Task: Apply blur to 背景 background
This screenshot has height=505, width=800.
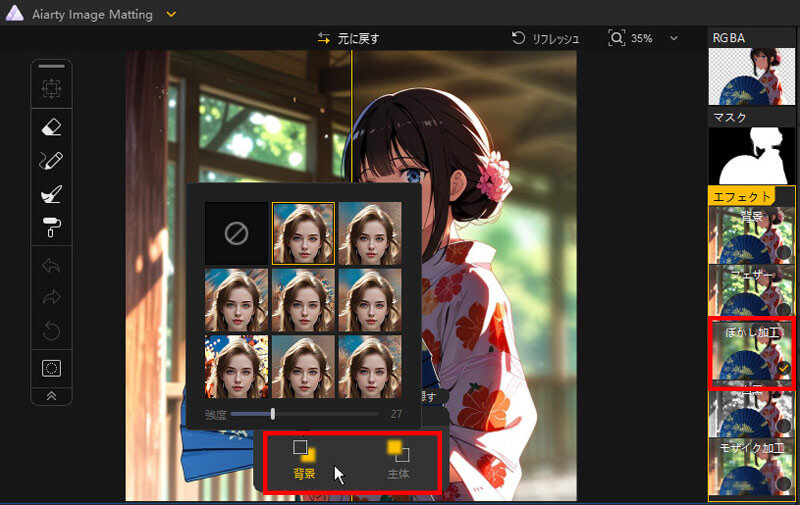Action: tap(305, 460)
